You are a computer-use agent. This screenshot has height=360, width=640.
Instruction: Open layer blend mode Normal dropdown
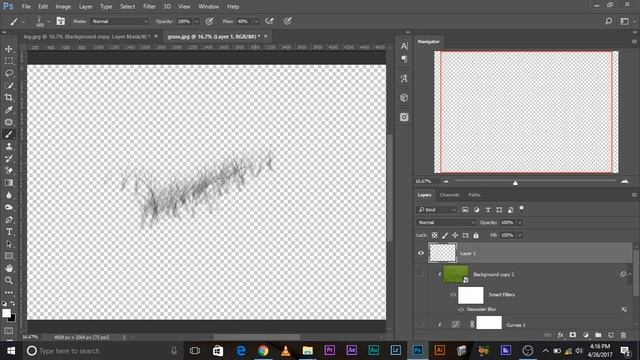[446, 222]
